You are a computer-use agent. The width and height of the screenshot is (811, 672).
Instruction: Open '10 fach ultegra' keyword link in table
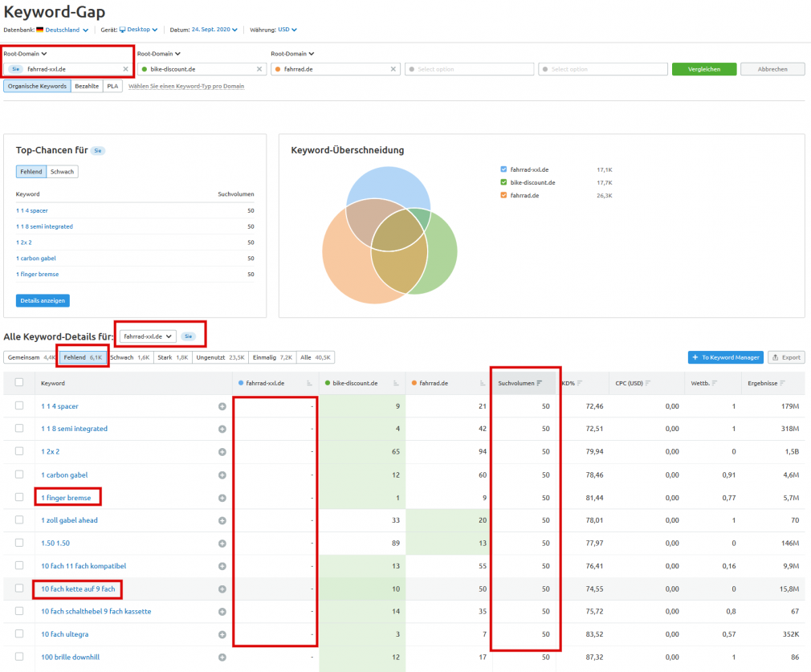click(x=65, y=634)
